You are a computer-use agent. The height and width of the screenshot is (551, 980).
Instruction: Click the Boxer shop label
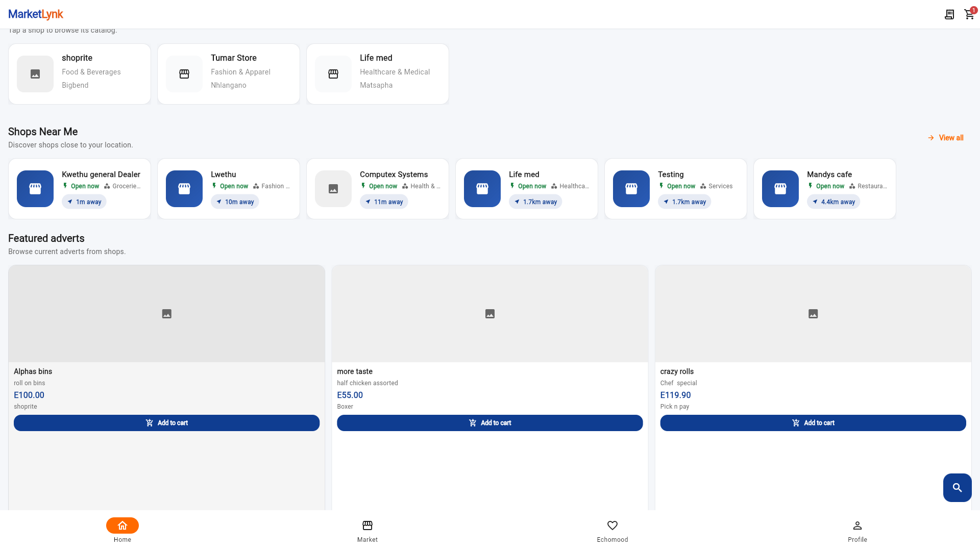click(345, 407)
